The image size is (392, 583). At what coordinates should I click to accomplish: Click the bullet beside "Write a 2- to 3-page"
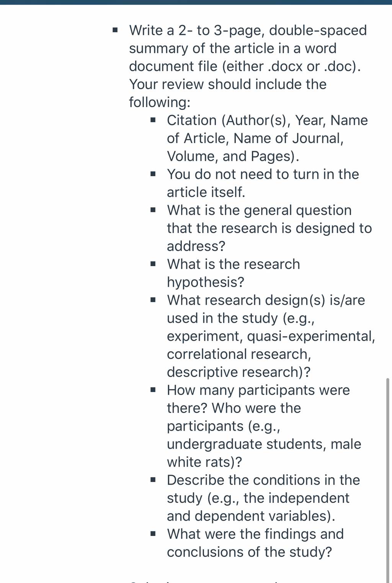[115, 30]
